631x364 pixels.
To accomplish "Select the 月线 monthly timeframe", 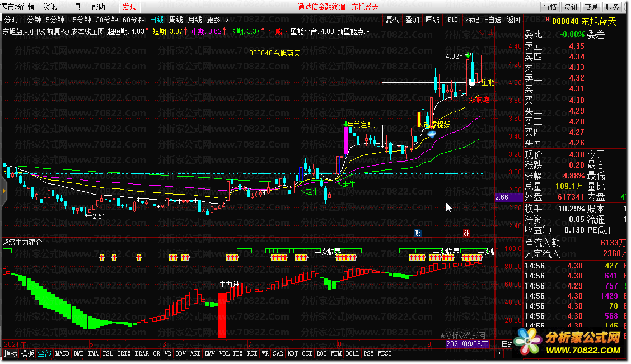I will pos(195,20).
